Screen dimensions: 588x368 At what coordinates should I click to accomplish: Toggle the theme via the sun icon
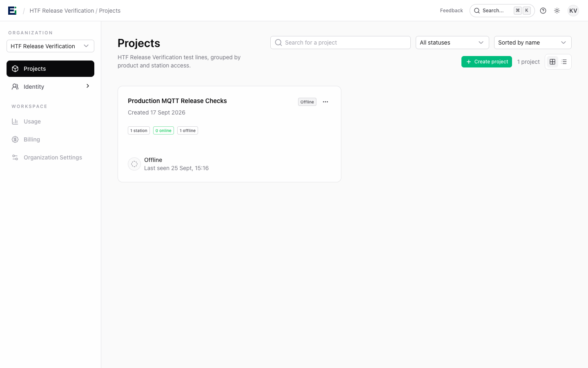coord(557,11)
